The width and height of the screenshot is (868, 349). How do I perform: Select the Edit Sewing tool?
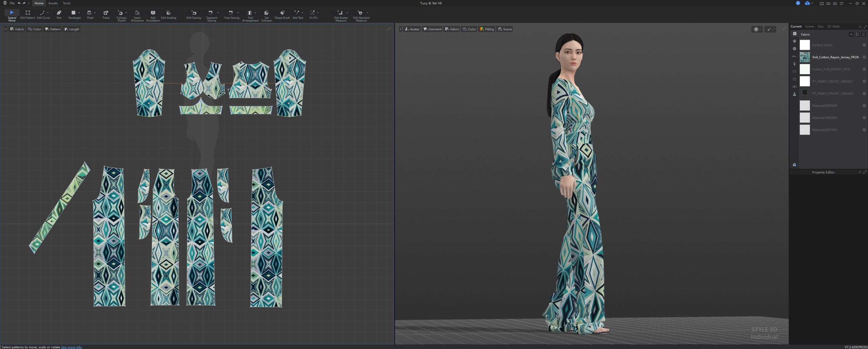pos(194,15)
